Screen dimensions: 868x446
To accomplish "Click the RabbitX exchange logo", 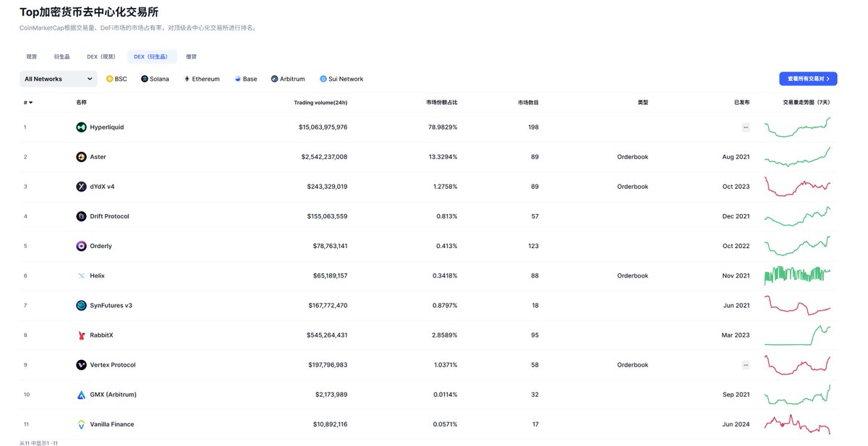I will coord(81,335).
